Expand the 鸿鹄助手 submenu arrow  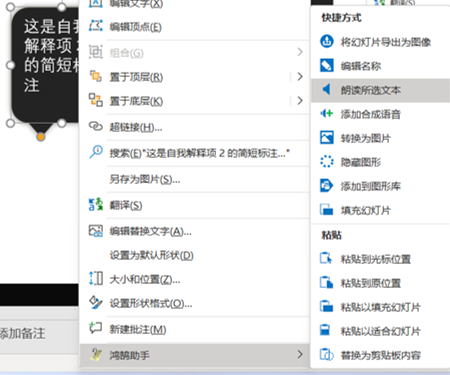click(300, 354)
